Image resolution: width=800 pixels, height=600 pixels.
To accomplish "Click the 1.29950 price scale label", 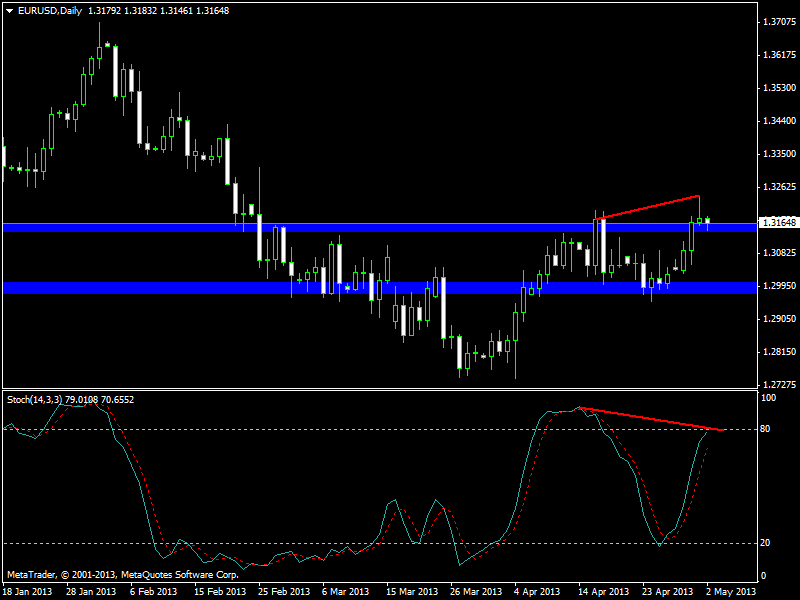I will 779,286.
